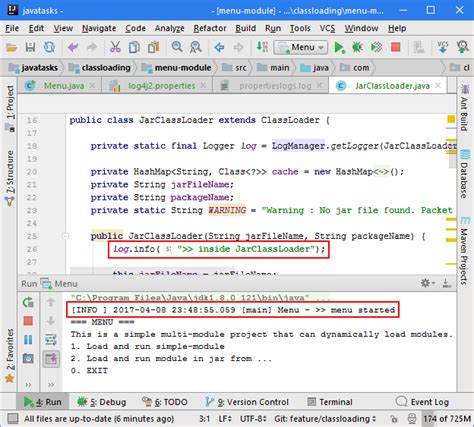
Task: Paste using the clipboard toolbar icon
Action: 154,47
